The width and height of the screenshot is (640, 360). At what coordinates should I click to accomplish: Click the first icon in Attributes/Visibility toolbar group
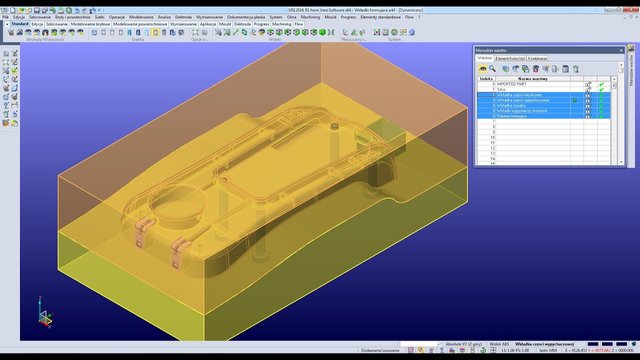(11, 32)
